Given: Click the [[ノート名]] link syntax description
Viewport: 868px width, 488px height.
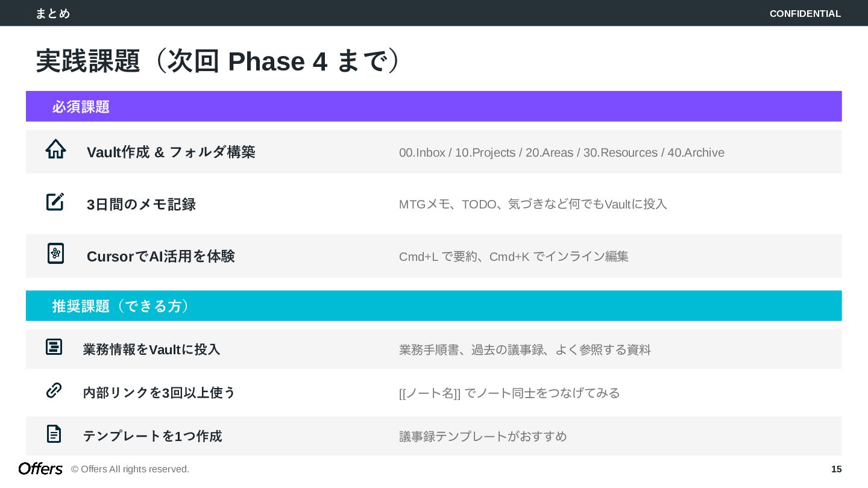Looking at the screenshot, I should coord(509,393).
